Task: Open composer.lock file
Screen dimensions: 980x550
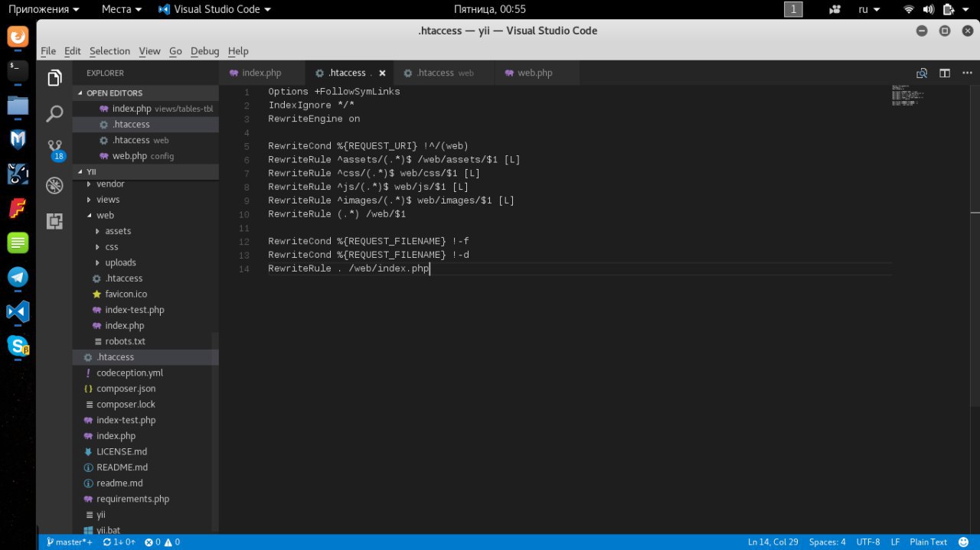Action: 145,404
